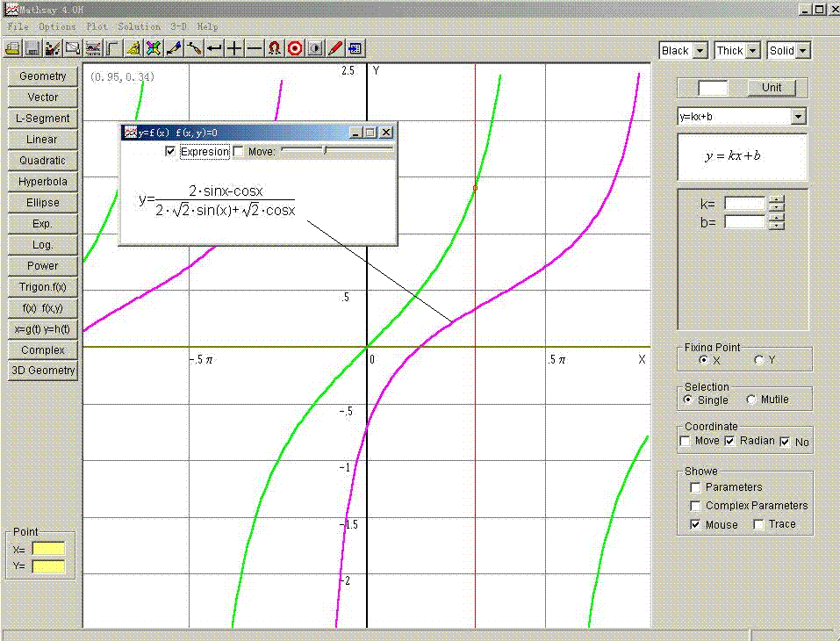Screen dimensions: 840x641
Task: Toggle the Coordinate No checkbox
Action: 785,443
